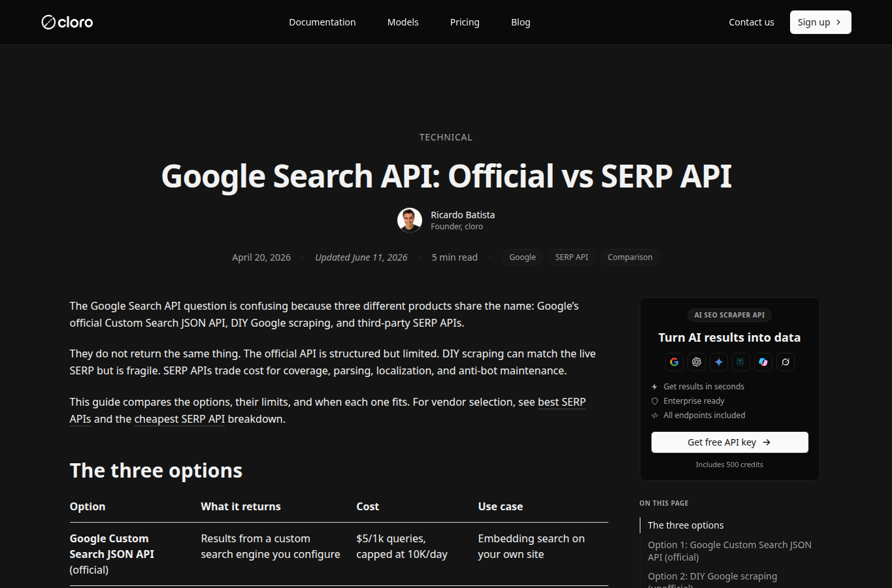892x588 pixels.
Task: Click the code brackets icon beside All endpoints included
Action: pyautogui.click(x=655, y=416)
